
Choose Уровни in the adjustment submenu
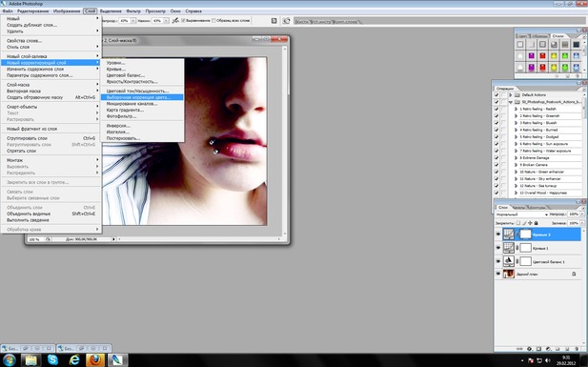point(142,63)
